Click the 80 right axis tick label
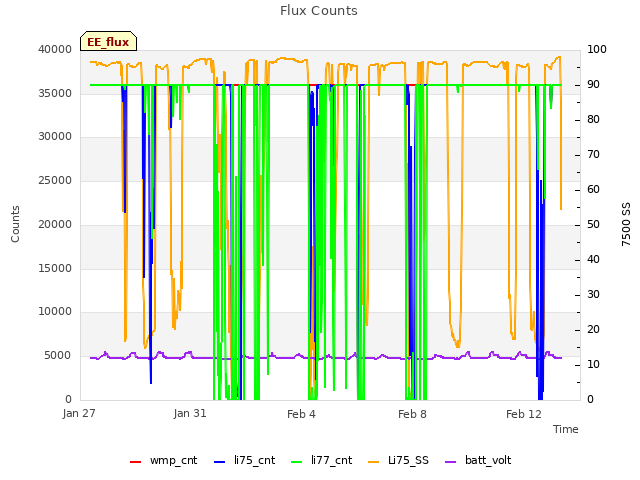 pos(593,120)
